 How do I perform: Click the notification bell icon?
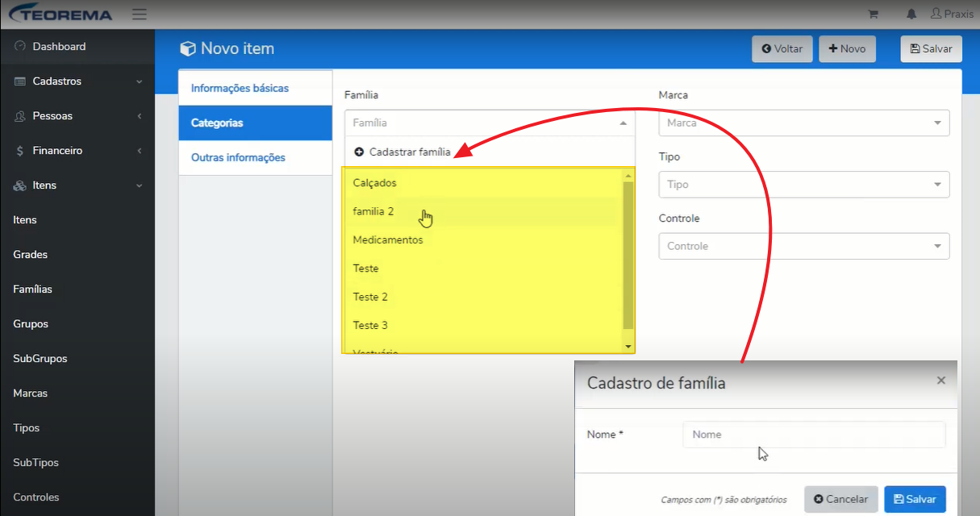click(911, 15)
